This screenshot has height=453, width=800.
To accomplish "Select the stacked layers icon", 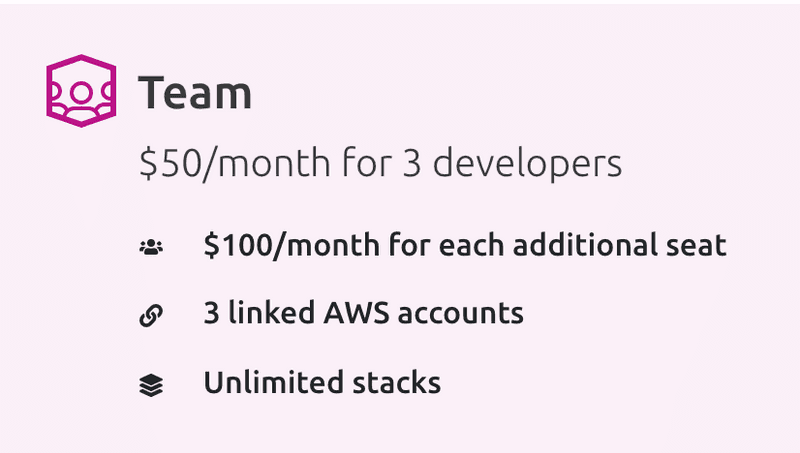I will pos(151,385).
